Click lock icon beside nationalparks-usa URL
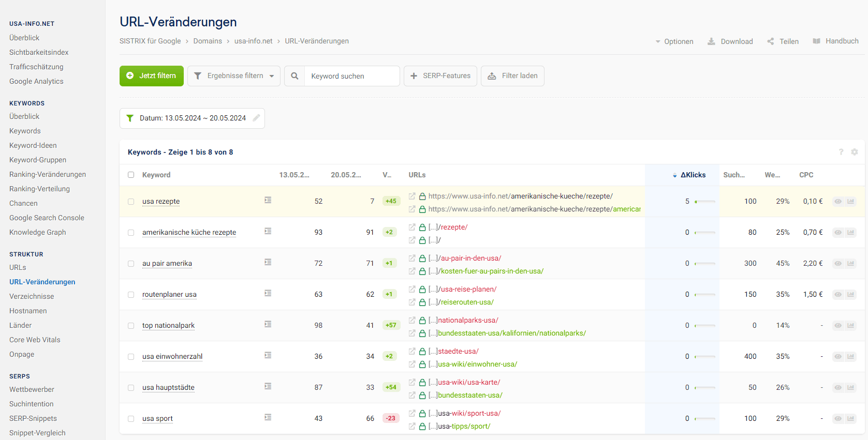This screenshot has width=868, height=440. [x=422, y=321]
